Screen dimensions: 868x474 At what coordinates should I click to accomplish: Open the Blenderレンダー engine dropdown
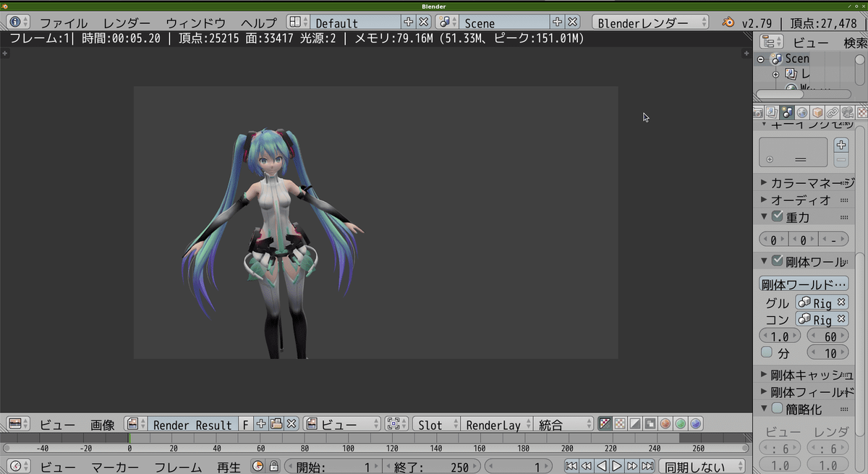tap(650, 22)
